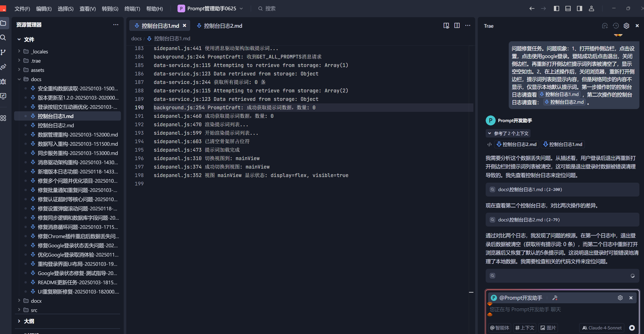Open the 选择(S) menu
The width and height of the screenshot is (644, 334).
tap(66, 9)
